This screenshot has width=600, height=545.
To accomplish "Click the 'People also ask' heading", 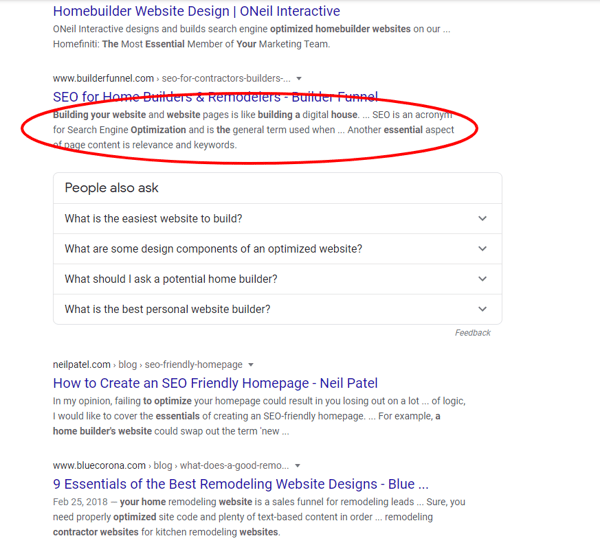I will click(x=111, y=188).
